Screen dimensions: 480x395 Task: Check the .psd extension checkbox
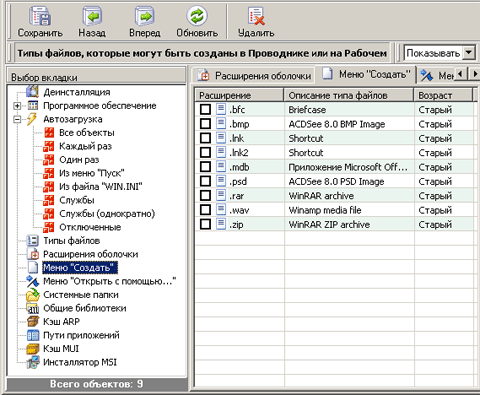pos(205,181)
